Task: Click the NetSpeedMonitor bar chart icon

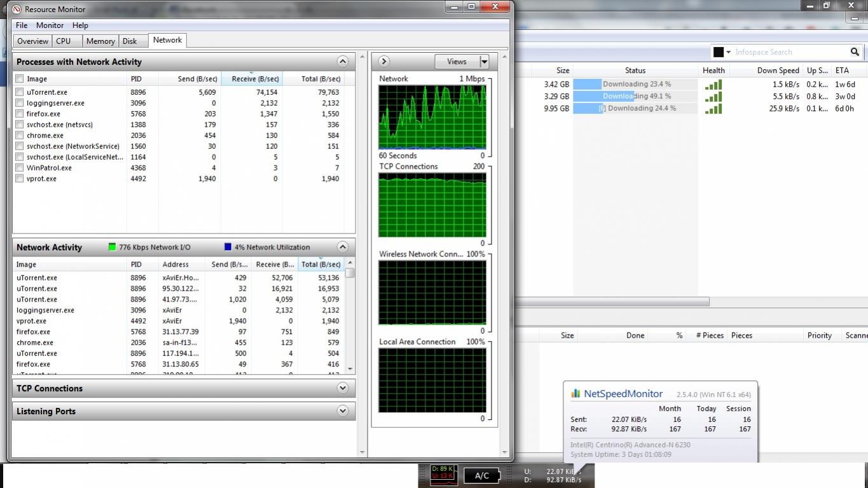Action: tap(575, 394)
